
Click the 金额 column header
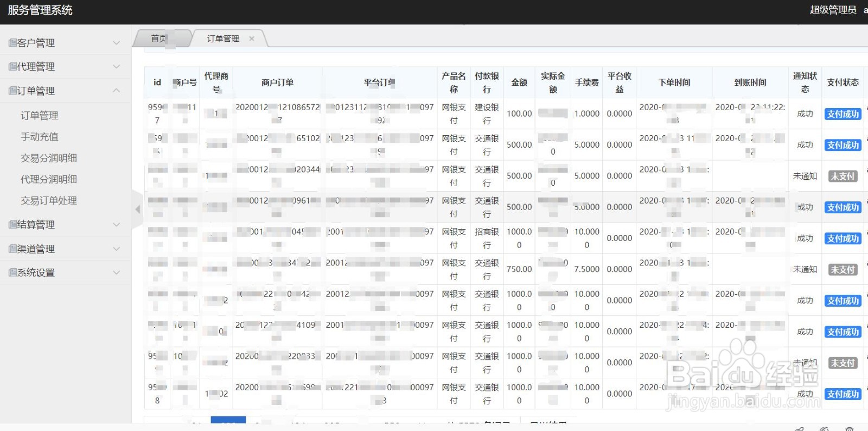click(x=519, y=83)
